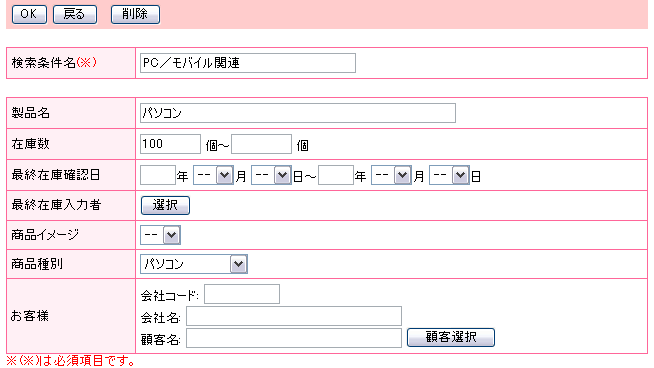Click the 製品名 label text
The height and width of the screenshot is (368, 654).
(x=30, y=113)
